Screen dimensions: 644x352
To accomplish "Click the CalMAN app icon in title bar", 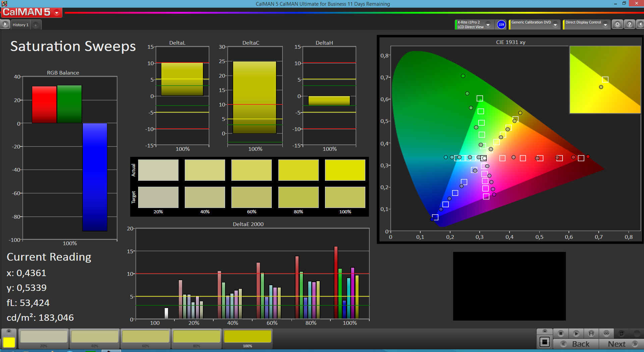I will coord(4,4).
